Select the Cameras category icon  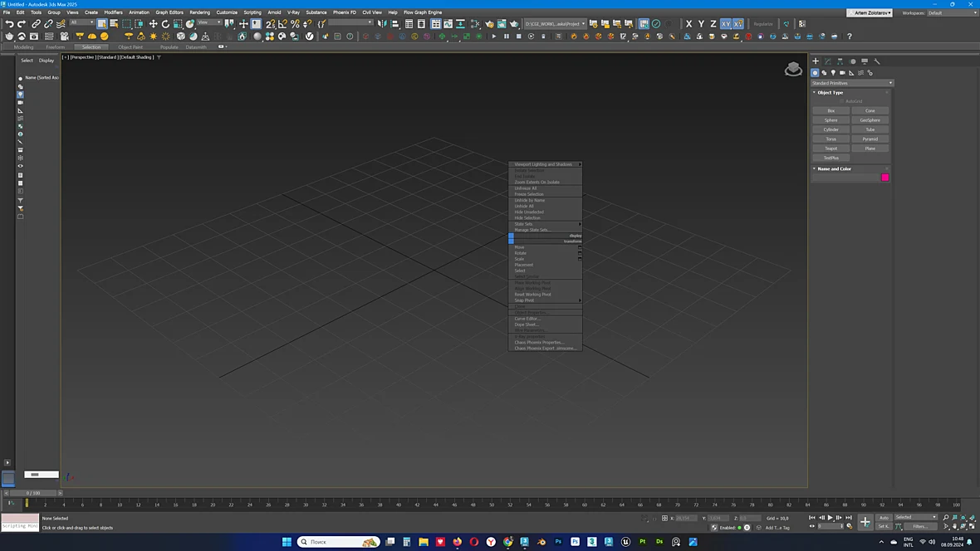click(842, 72)
